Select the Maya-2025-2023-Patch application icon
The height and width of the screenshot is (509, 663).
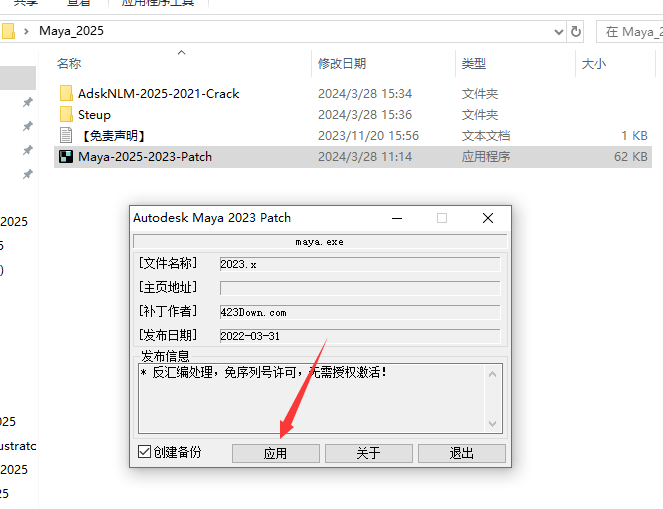coord(66,157)
